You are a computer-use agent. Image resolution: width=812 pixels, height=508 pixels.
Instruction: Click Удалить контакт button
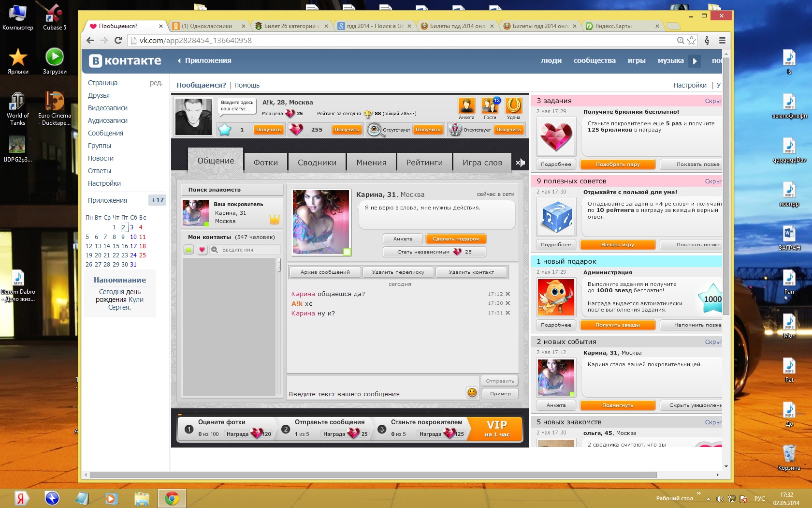pos(471,272)
